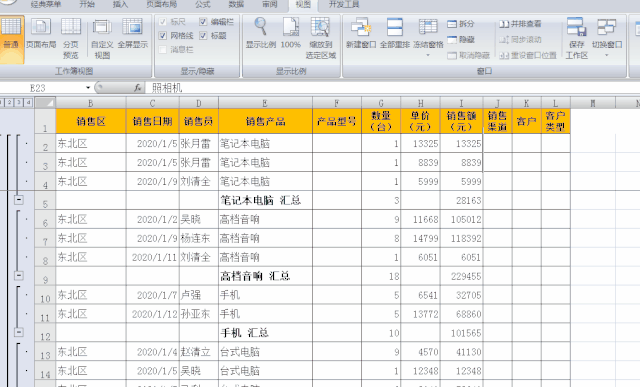Viewport: 640px width, 387px height.
Task: Click 同步滚动 synchronous scrolling
Action: click(x=520, y=40)
